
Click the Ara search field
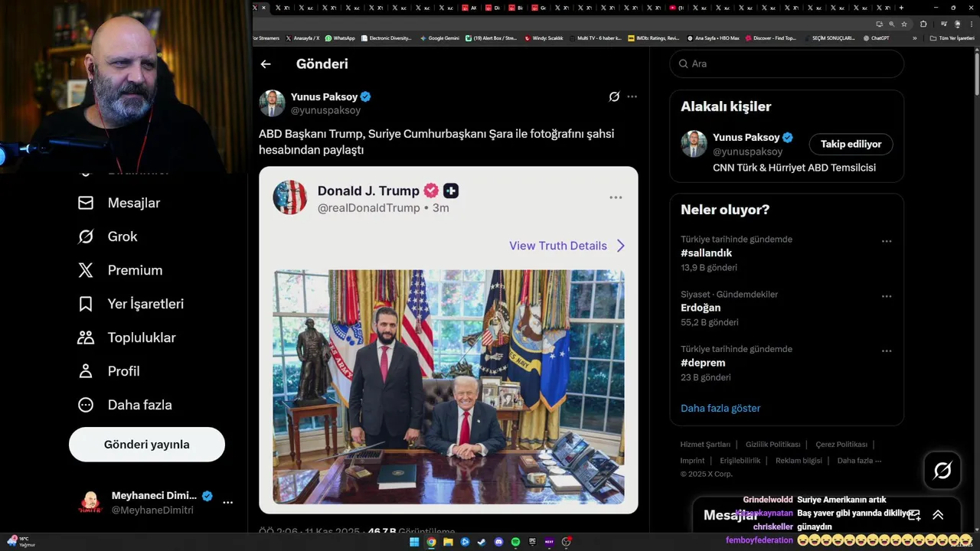[x=787, y=64]
